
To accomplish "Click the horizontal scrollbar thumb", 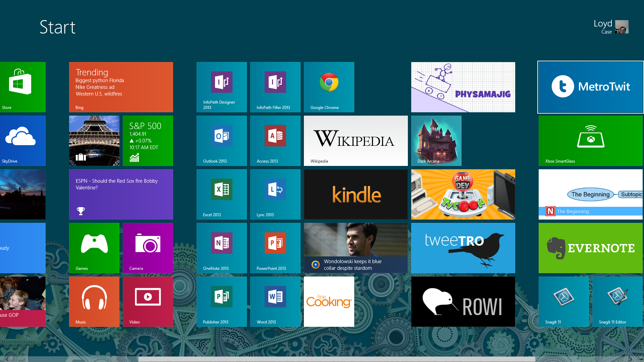I will [x=336, y=359].
